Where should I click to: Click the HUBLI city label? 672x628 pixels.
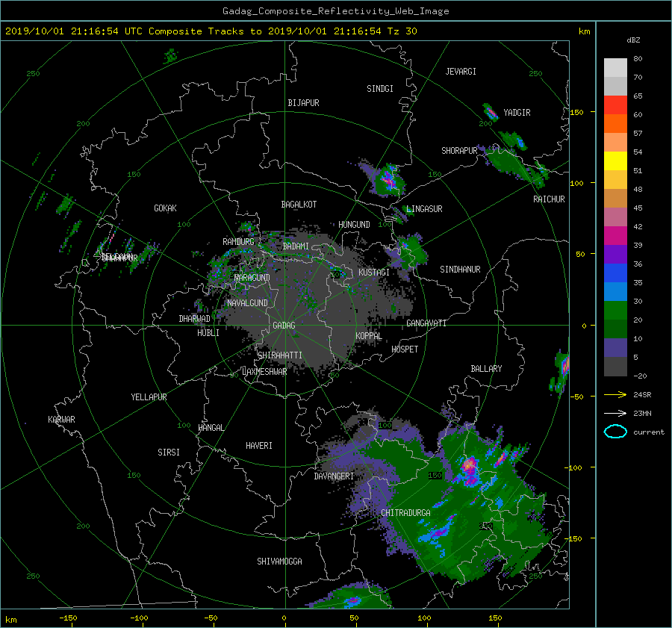pyautogui.click(x=208, y=333)
